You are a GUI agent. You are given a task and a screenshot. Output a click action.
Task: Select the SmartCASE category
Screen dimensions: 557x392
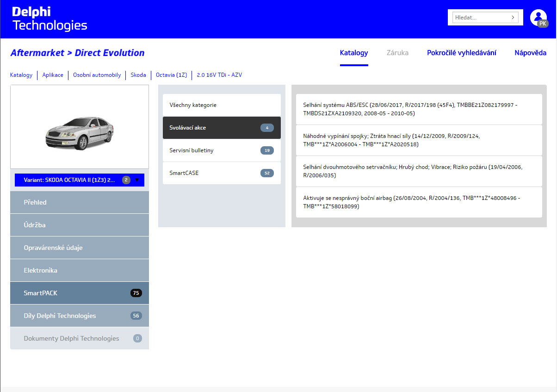click(222, 173)
